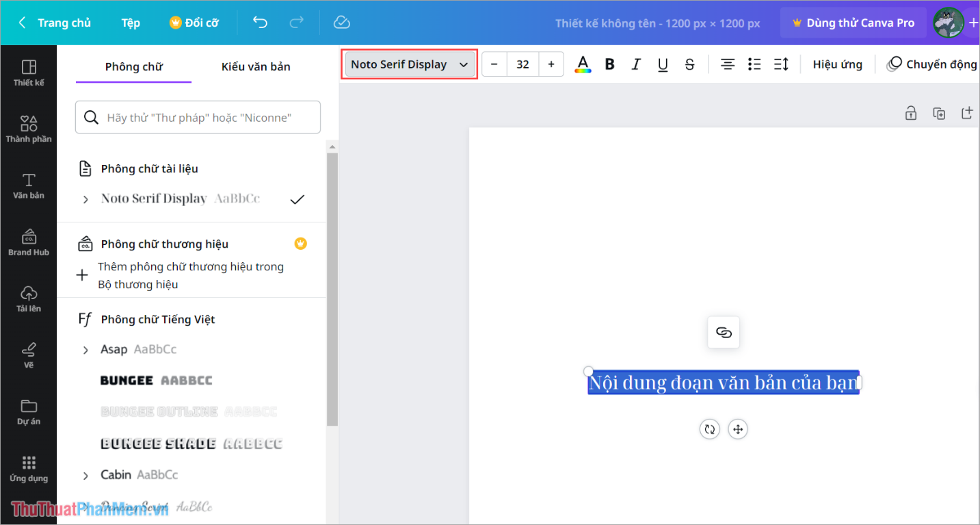This screenshot has width=980, height=525.
Task: Click the lock page icon
Action: point(911,114)
